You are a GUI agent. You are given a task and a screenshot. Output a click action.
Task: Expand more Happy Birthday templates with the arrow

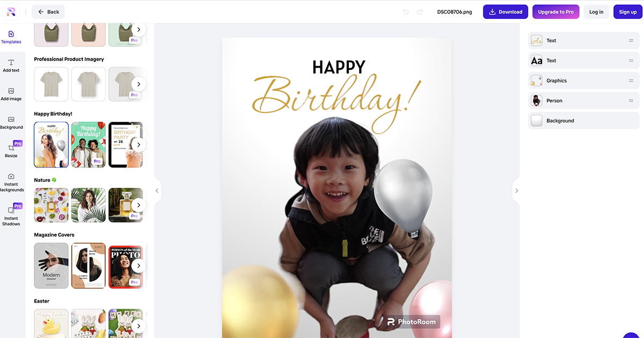click(138, 144)
